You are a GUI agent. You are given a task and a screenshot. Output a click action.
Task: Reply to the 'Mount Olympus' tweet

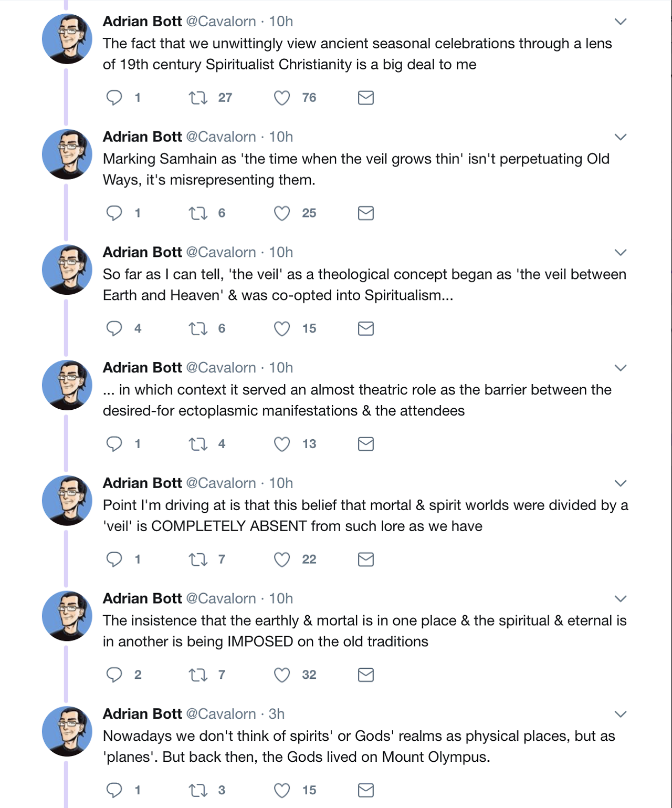(114, 791)
